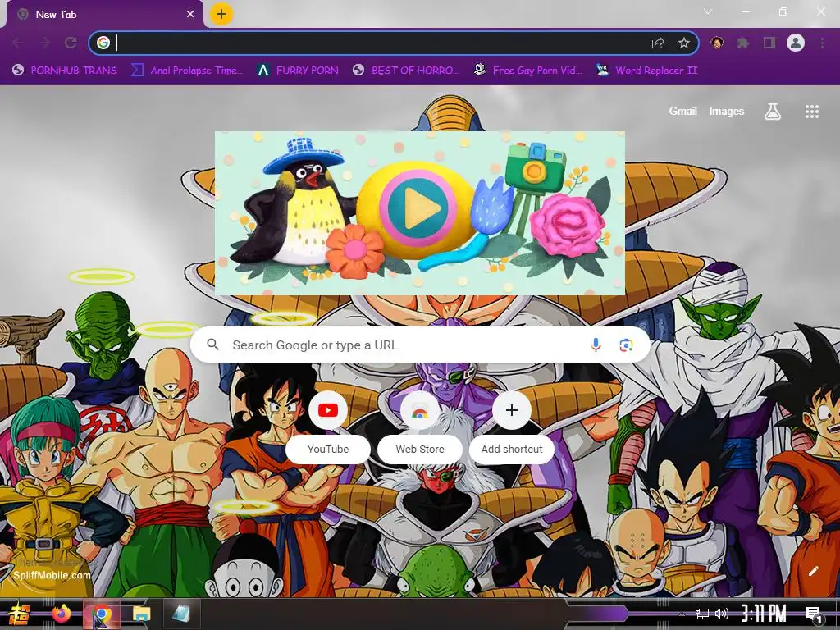The image size is (840, 630).
Task: Open Search Labs flask icon
Action: point(772,112)
